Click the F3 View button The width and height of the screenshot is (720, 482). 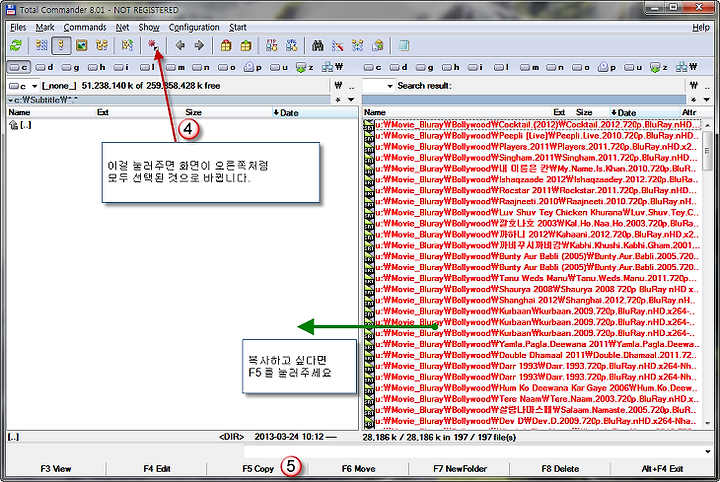point(56,469)
